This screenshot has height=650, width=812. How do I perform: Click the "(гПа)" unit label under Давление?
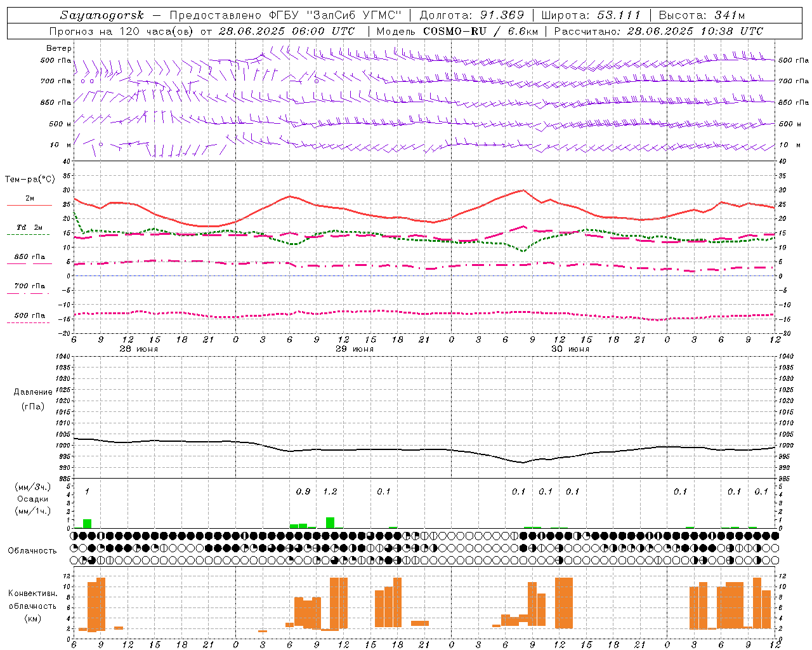point(33,406)
